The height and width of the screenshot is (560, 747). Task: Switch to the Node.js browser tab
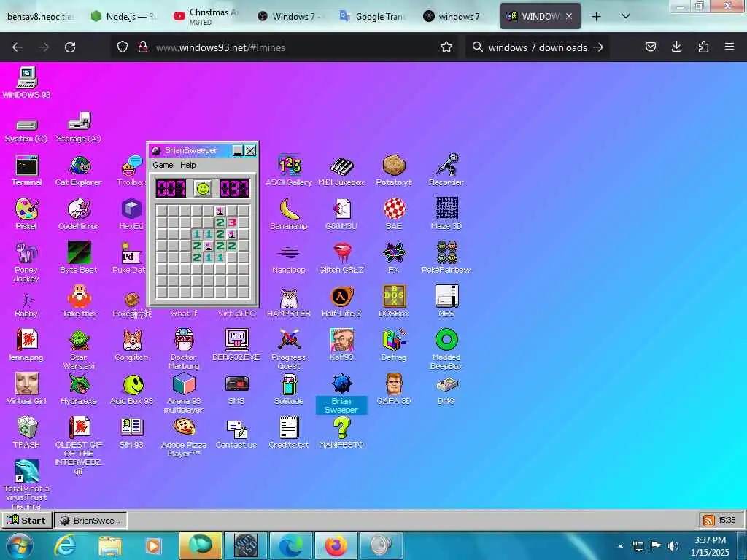[123, 17]
